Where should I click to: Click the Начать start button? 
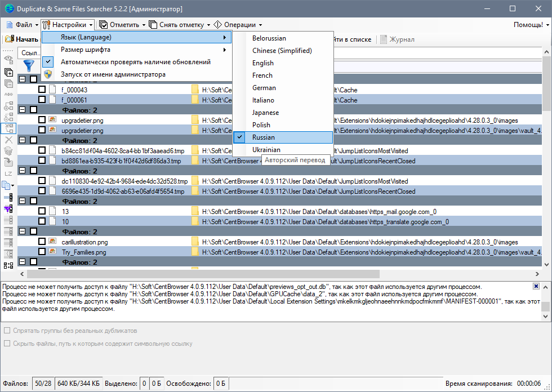[22, 39]
